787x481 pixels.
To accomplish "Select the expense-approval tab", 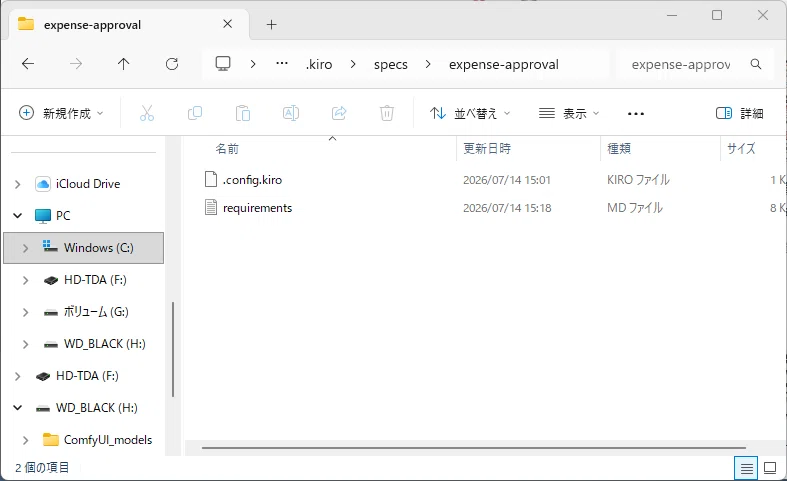I will point(129,25).
